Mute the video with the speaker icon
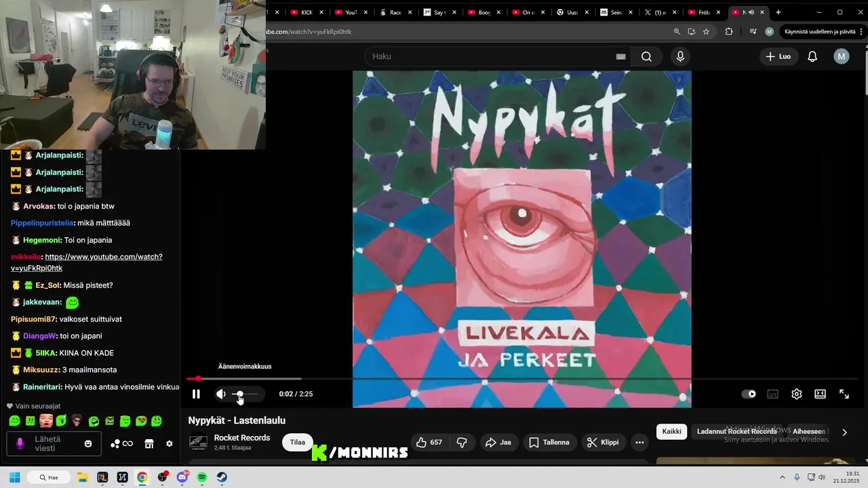The image size is (868, 488). coord(221,394)
